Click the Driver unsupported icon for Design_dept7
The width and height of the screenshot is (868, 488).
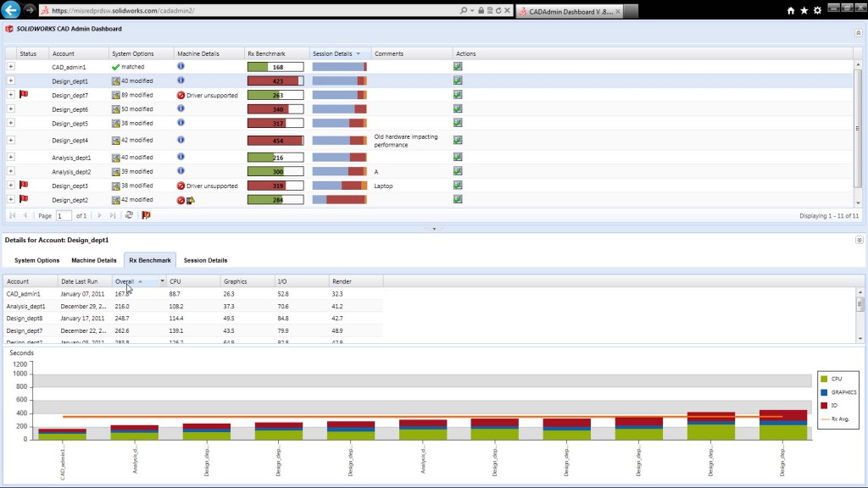(x=179, y=96)
